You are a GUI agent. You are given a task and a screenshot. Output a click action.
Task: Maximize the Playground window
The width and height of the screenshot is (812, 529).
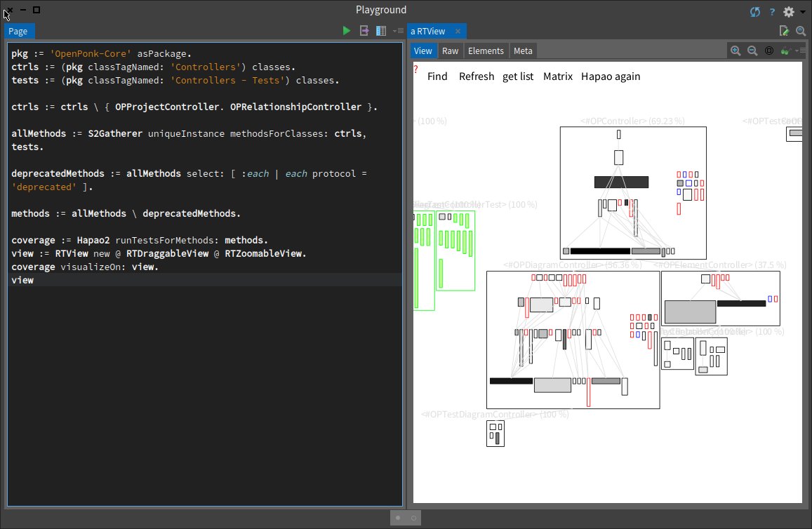(36, 10)
